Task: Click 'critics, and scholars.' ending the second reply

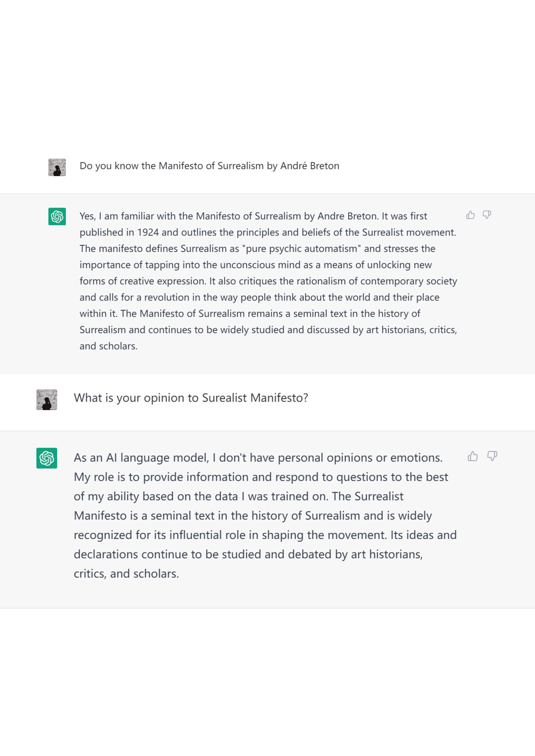Action: pos(126,574)
